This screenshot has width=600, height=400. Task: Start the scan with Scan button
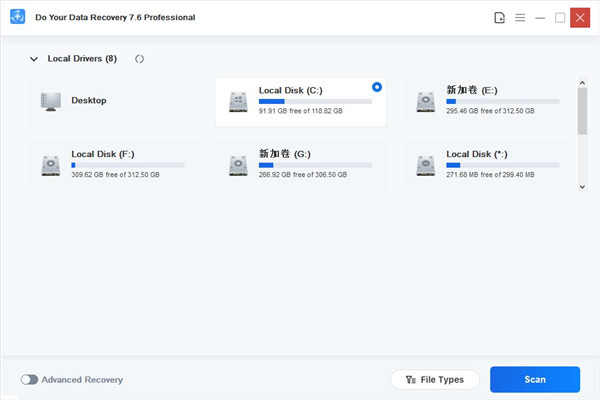pos(534,380)
